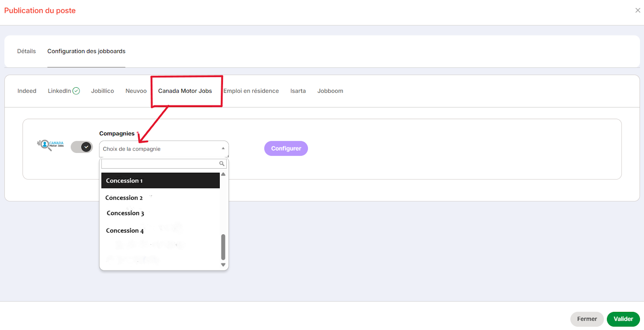Click the LinkedIn green checkmark icon

click(76, 91)
